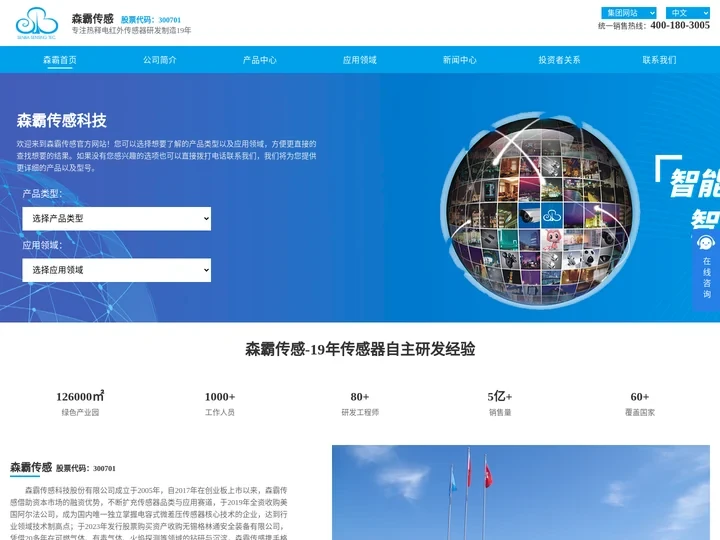Click the globe banner image
720x540 pixels.
[x=540, y=210]
